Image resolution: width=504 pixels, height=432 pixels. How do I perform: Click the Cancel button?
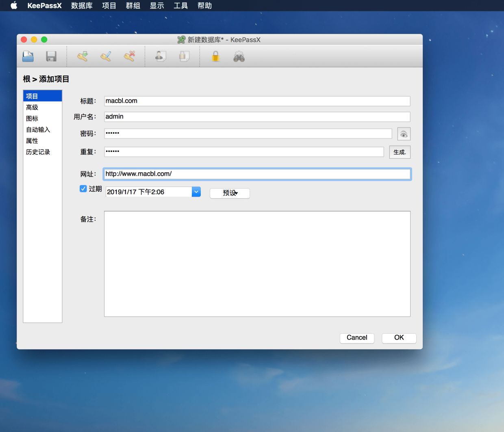[357, 338]
